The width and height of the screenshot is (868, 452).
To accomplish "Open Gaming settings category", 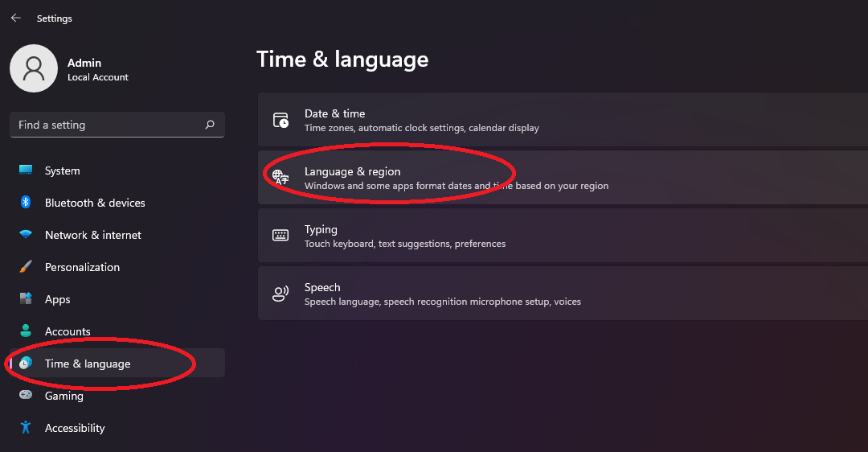I will tap(117, 396).
